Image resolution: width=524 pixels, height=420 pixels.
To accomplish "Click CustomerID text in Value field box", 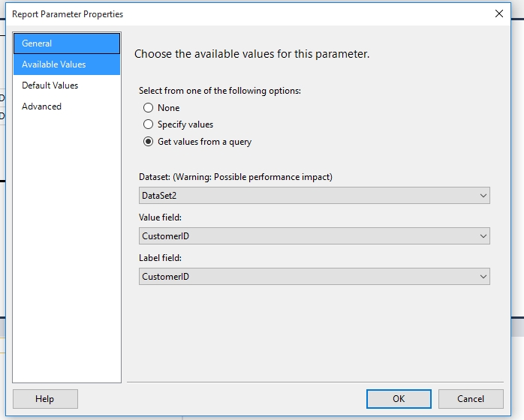I will [x=165, y=236].
